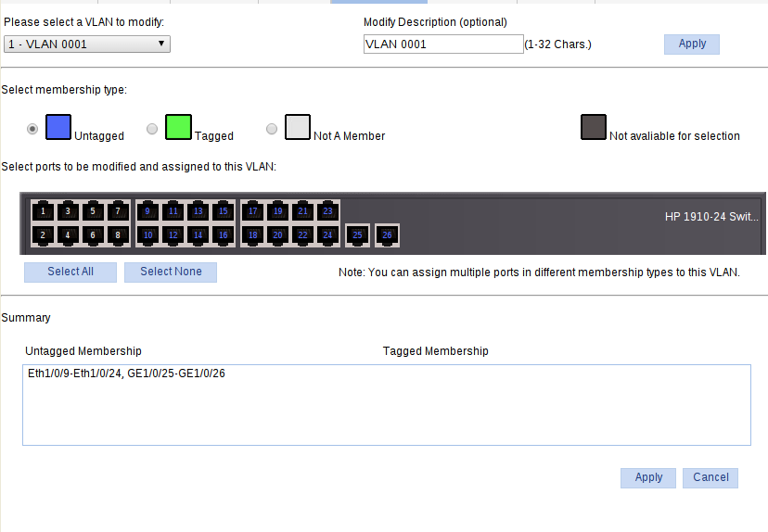Image resolution: width=768 pixels, height=532 pixels.
Task: Click port 12 icon
Action: coord(173,234)
